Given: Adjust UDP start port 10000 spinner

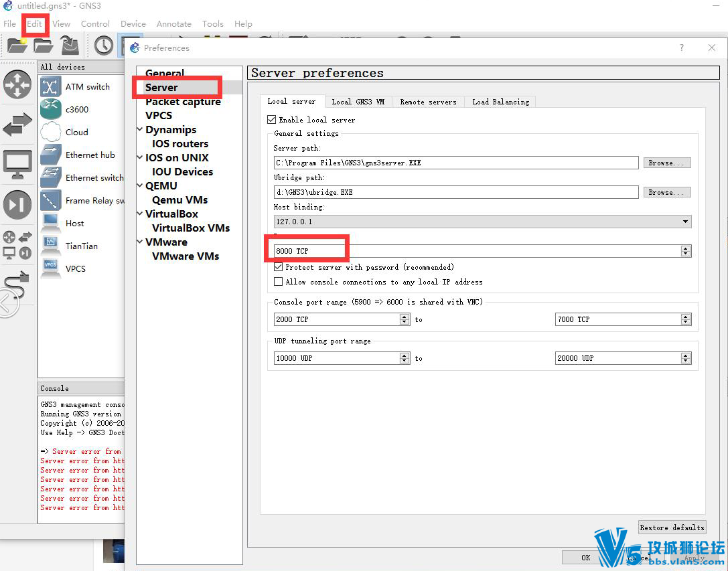Looking at the screenshot, I should 405,358.
